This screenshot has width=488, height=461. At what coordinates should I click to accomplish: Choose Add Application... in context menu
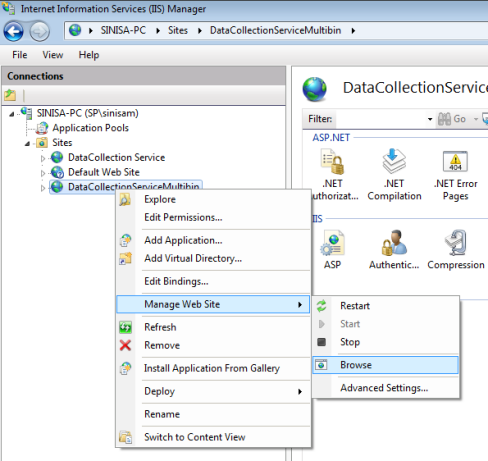213,240
